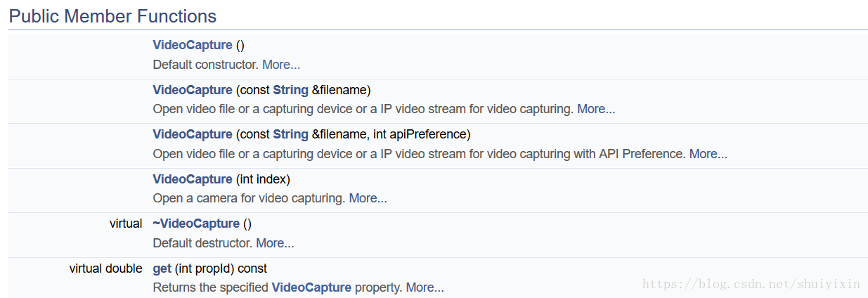Click More... after 'Returns the specified' description
The height and width of the screenshot is (298, 868).
(x=425, y=287)
